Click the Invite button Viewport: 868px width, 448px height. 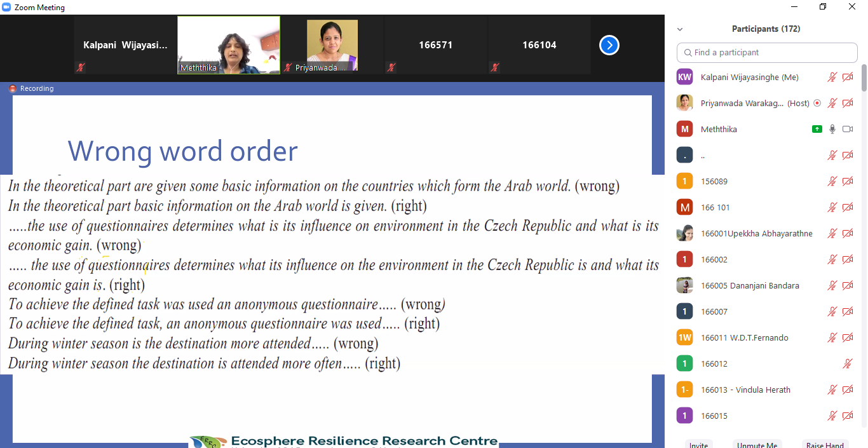(698, 444)
